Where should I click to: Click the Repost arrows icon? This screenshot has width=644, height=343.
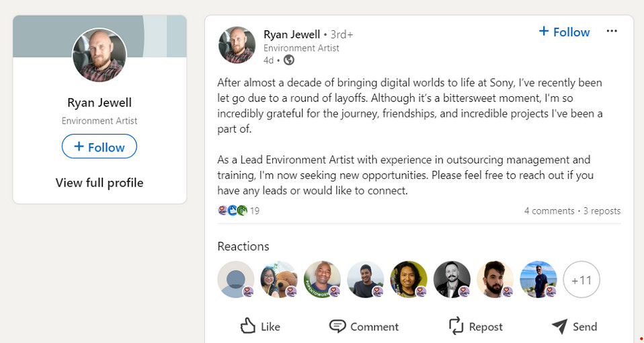[x=456, y=326]
